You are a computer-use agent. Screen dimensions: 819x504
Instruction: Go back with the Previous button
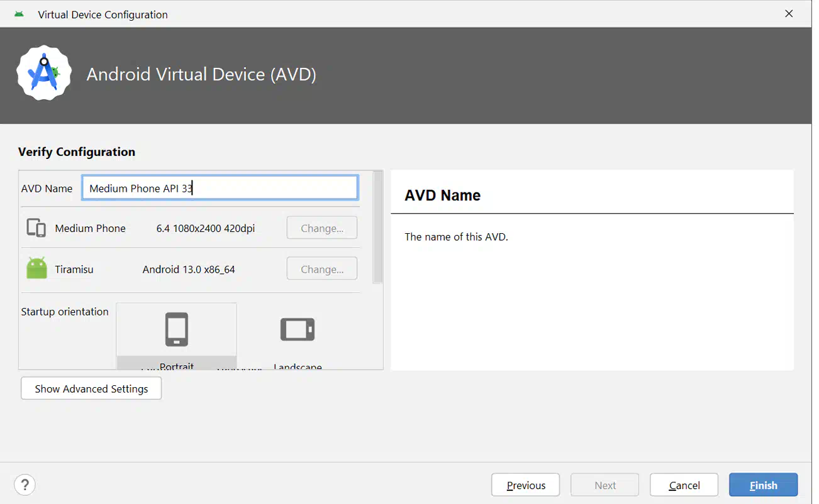coord(526,485)
